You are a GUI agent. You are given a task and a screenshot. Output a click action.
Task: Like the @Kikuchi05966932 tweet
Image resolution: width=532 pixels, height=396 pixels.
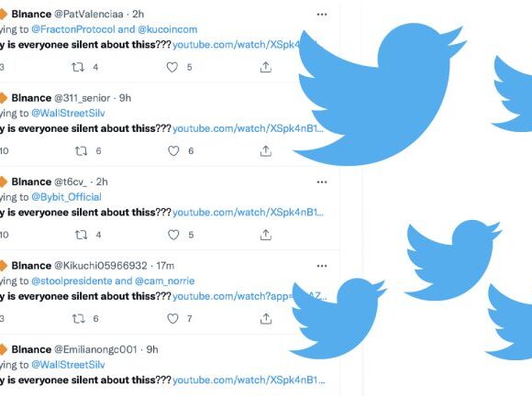coord(172,318)
